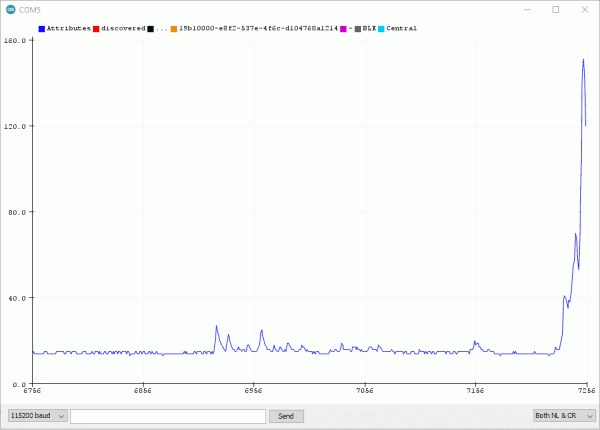The height and width of the screenshot is (430, 600).
Task: Click the 'Central' legend label
Action: point(401,28)
